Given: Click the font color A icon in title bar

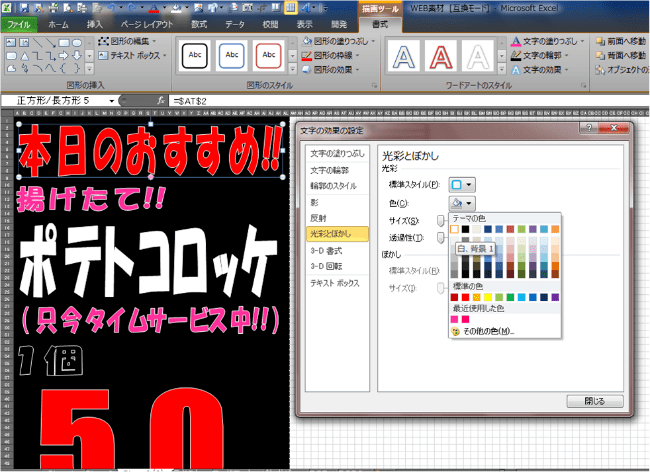Looking at the screenshot, I should (153, 7).
